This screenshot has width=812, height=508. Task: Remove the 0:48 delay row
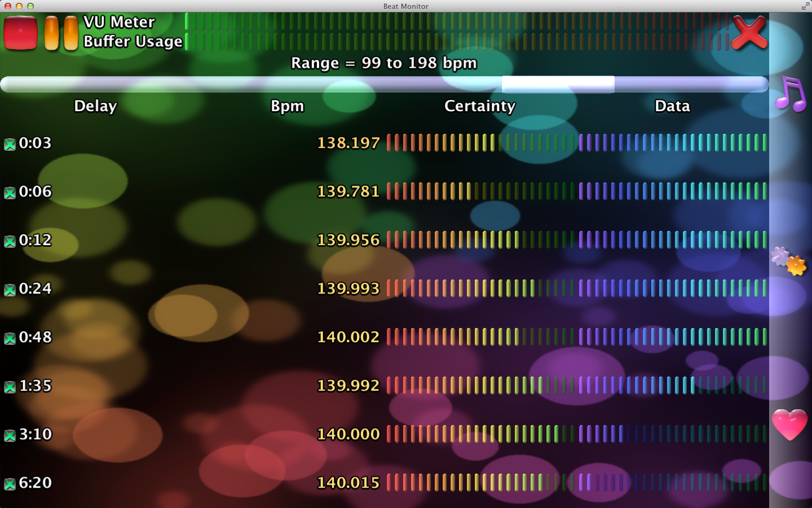point(10,339)
